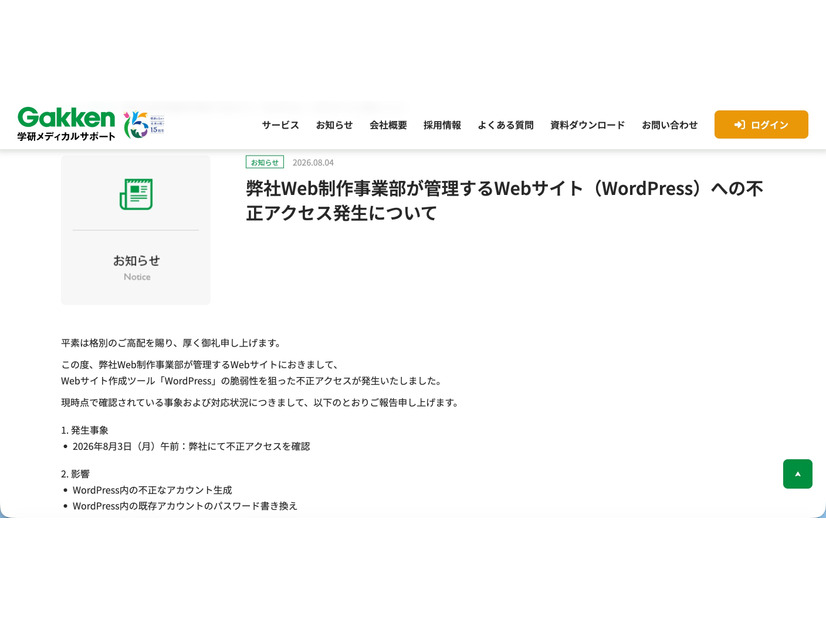Open the サービス menu item

tap(280, 125)
